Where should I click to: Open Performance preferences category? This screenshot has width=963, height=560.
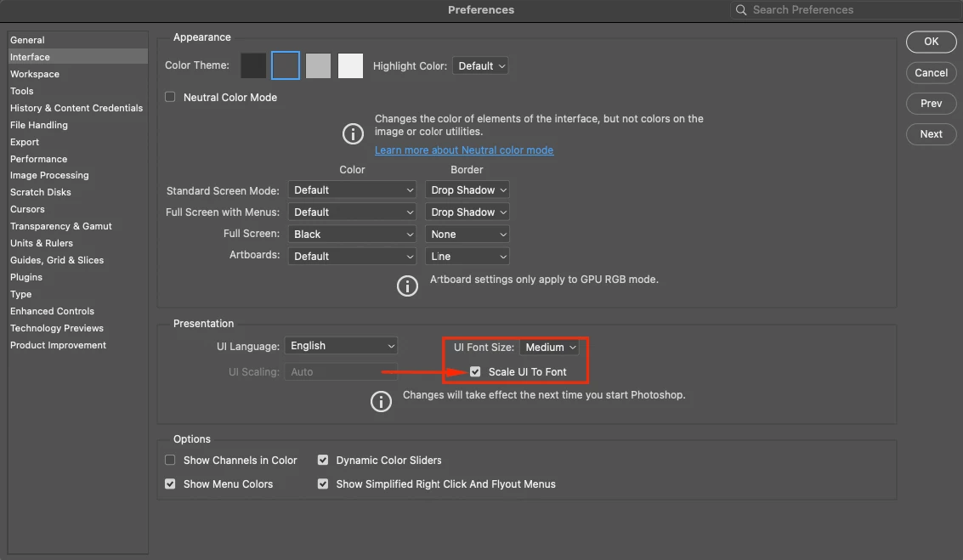pyautogui.click(x=77, y=159)
